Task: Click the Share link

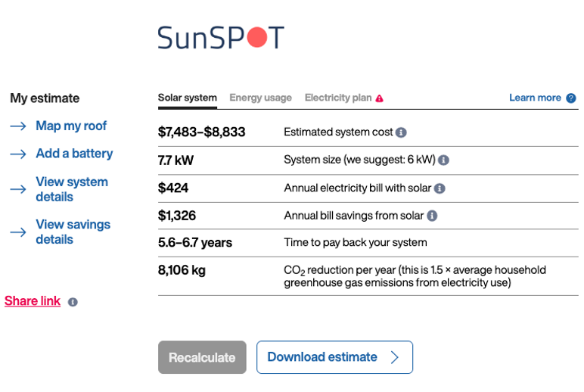Action: click(33, 300)
